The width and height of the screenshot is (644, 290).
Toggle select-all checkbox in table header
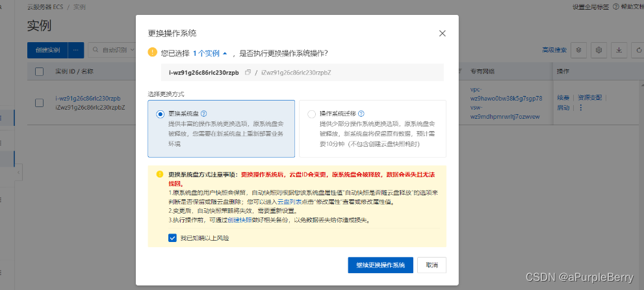[x=40, y=71]
